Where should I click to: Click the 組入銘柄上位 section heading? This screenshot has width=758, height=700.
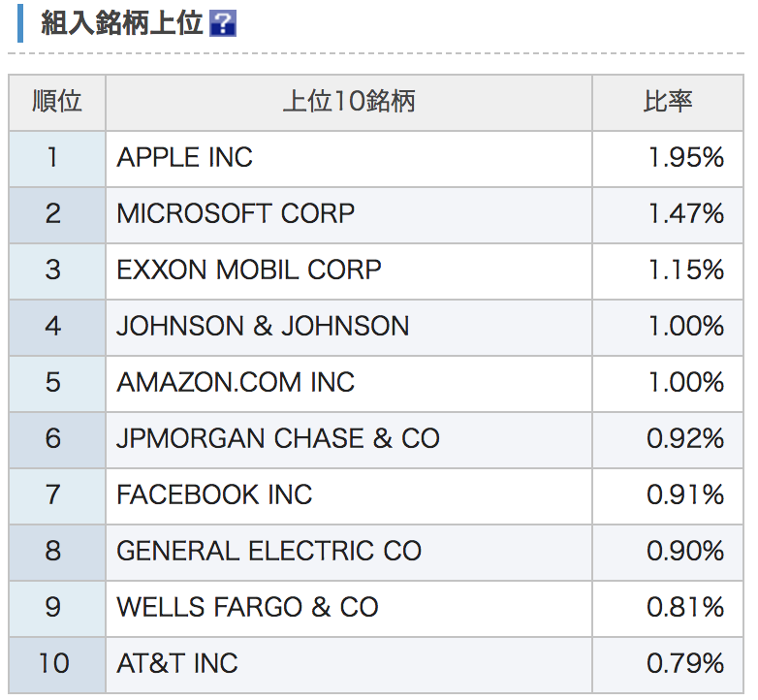coord(122,22)
